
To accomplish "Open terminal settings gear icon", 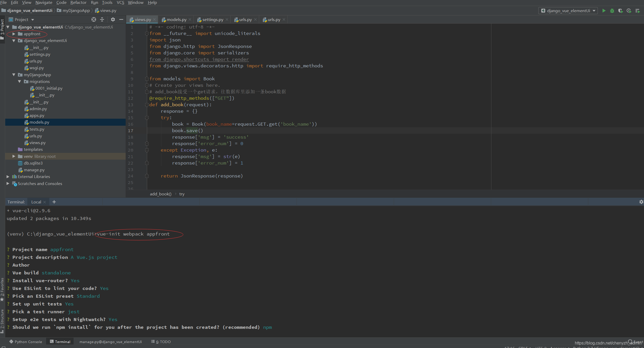I will (641, 202).
